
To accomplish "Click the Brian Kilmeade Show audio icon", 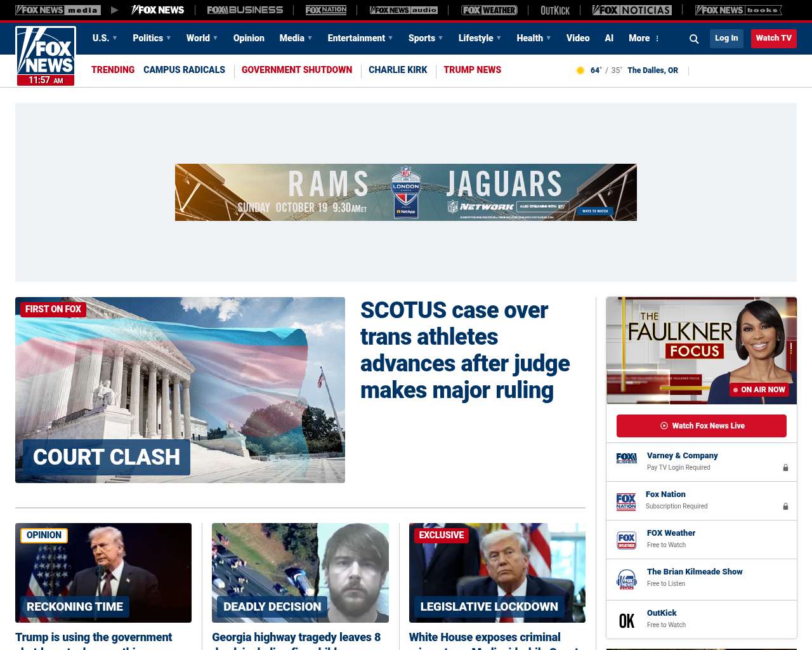I will (x=627, y=580).
